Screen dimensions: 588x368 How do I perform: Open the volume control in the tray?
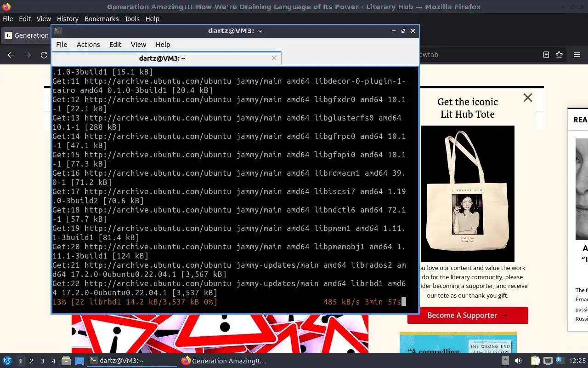click(518, 361)
